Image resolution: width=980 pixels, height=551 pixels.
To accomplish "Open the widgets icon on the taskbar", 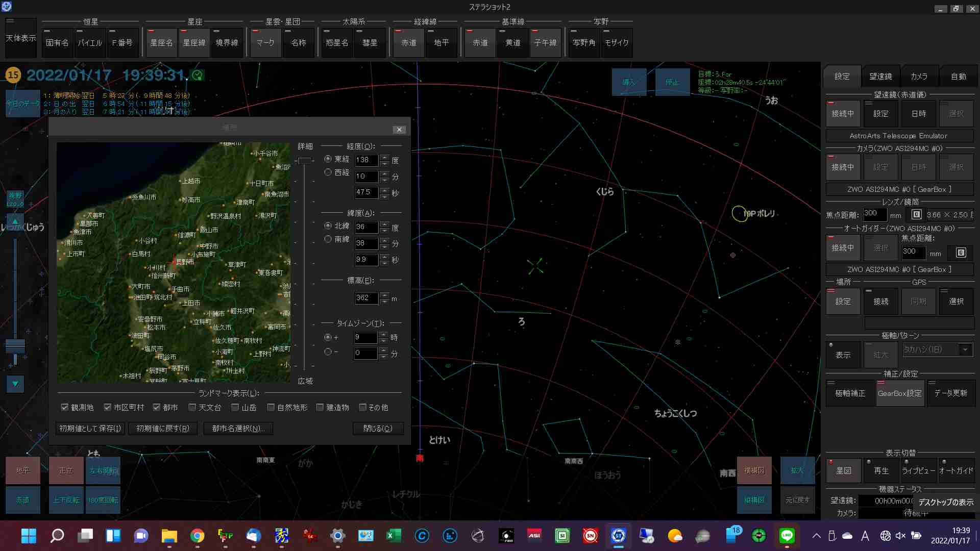I will click(113, 536).
